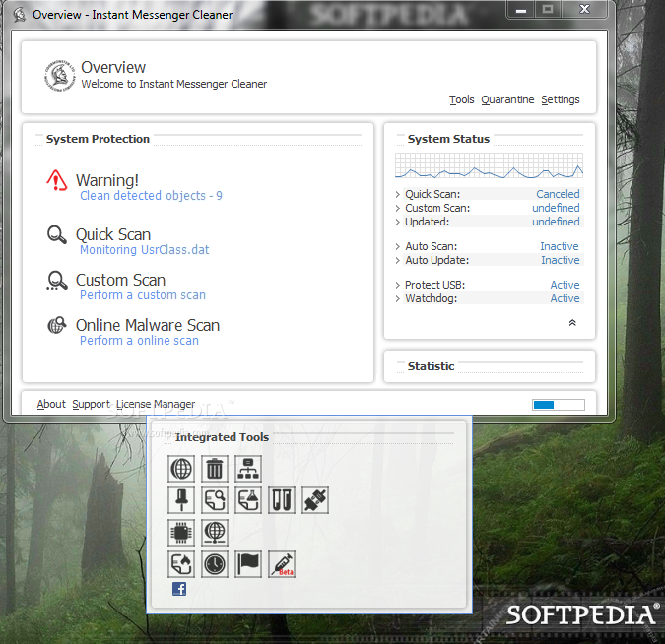Click the red Warning triangle icon

coord(56,180)
